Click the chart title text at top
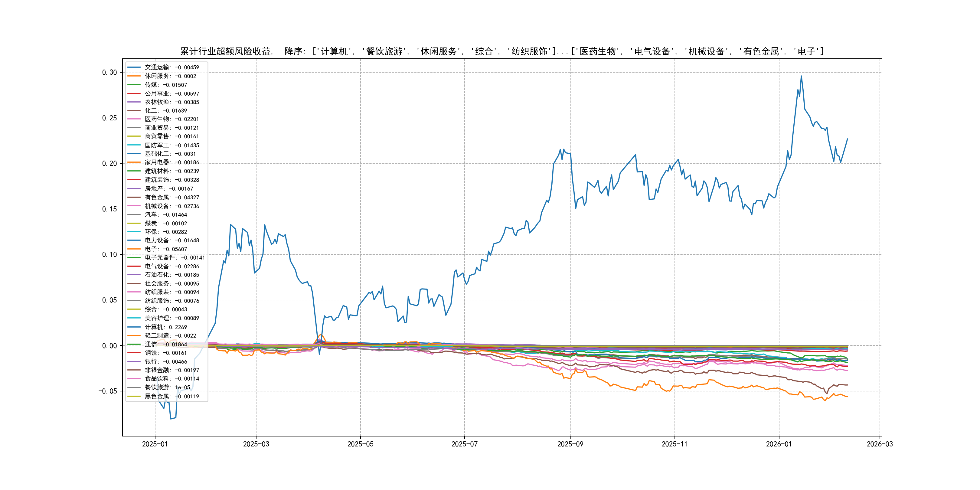Screen dimensions: 980x490 (501, 51)
